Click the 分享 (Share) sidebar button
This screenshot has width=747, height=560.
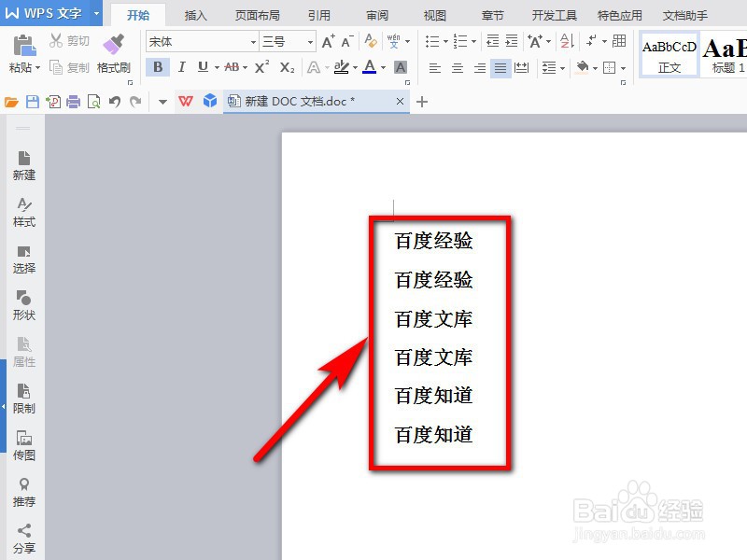pyautogui.click(x=24, y=539)
